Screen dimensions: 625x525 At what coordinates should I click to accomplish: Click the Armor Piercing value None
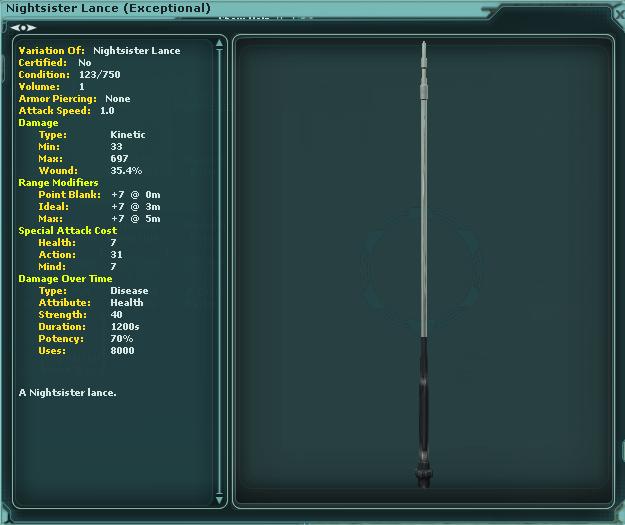coord(118,98)
